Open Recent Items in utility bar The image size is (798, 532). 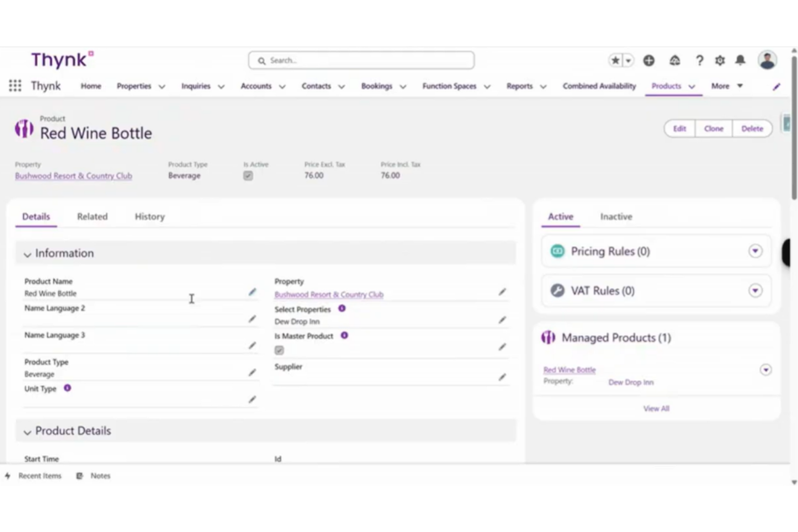33,476
